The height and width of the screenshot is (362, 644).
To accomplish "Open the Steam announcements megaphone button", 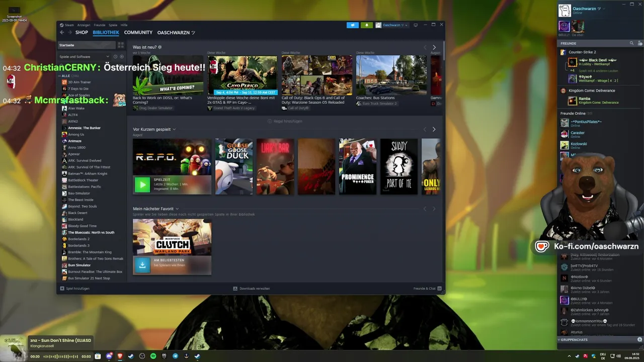I will coord(353,25).
